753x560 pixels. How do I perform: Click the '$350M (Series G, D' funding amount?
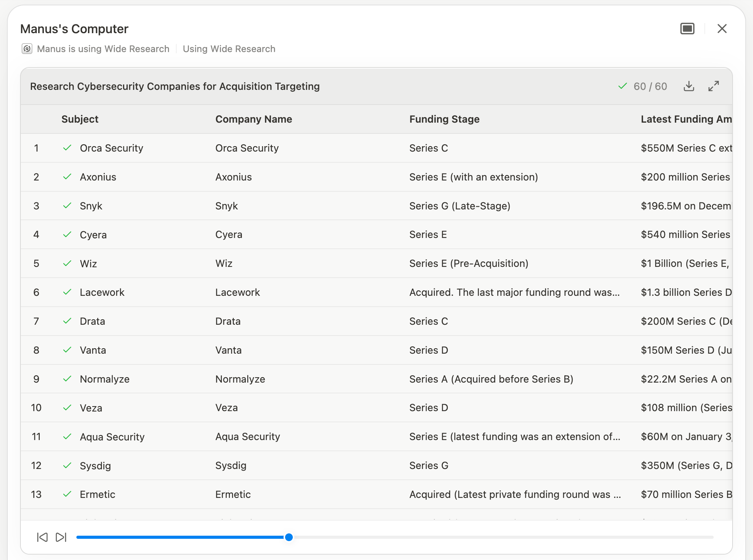686,466
